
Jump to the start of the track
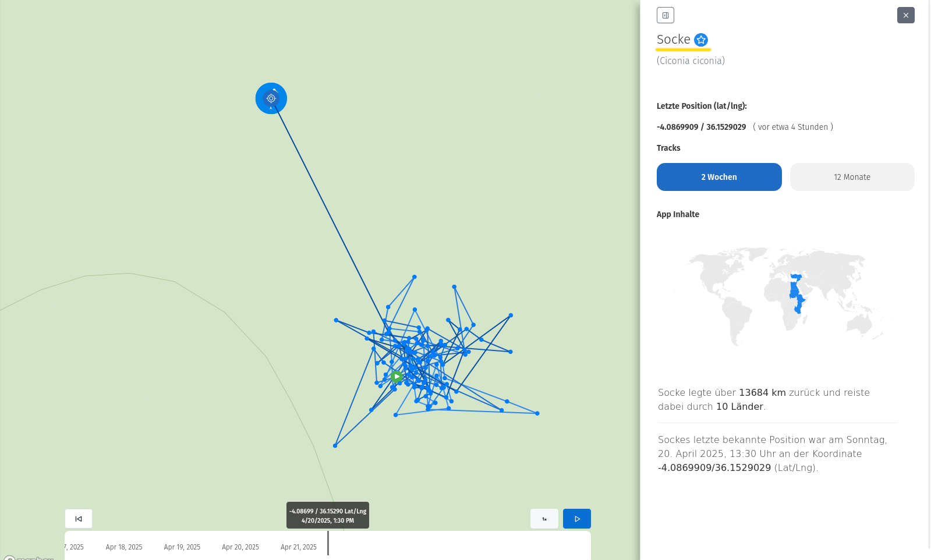point(79,519)
